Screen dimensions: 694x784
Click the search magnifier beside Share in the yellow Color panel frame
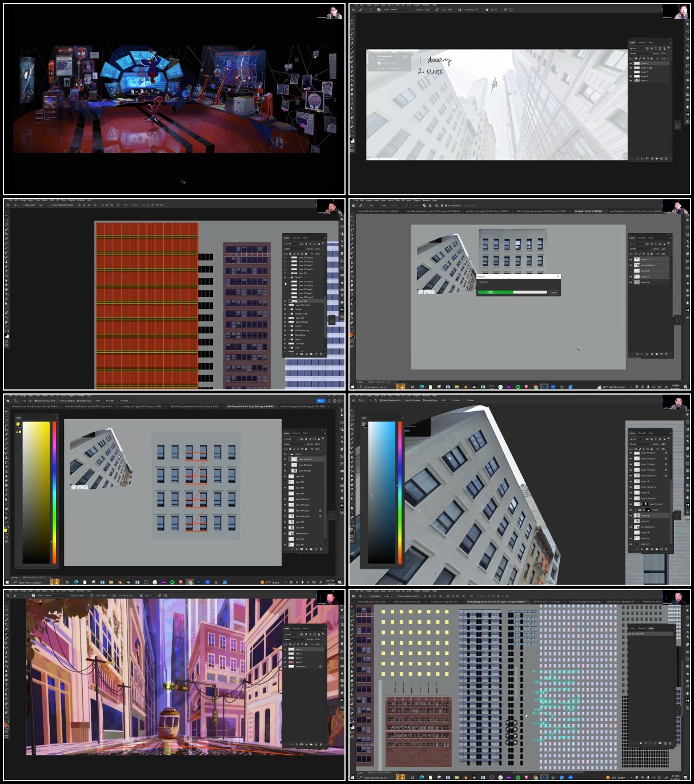tap(329, 400)
